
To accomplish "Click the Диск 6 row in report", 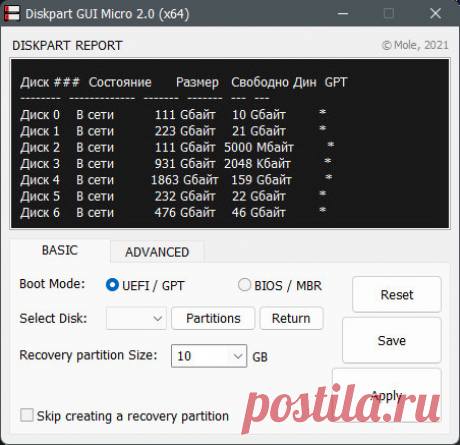I will point(173,213).
